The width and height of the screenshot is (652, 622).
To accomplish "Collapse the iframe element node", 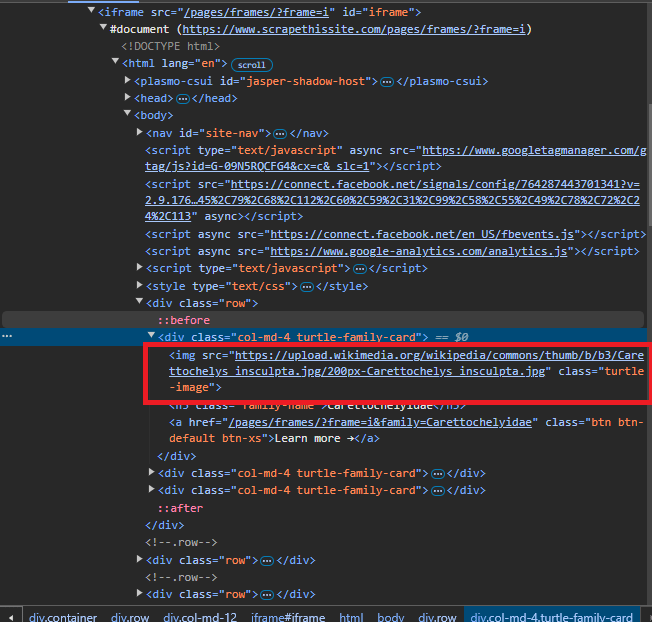I will click(91, 12).
